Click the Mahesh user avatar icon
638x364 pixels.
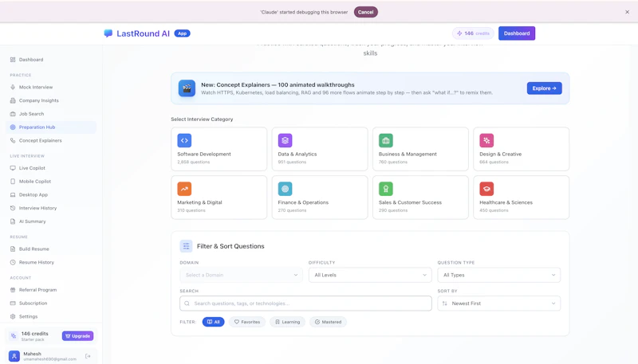pos(14,356)
